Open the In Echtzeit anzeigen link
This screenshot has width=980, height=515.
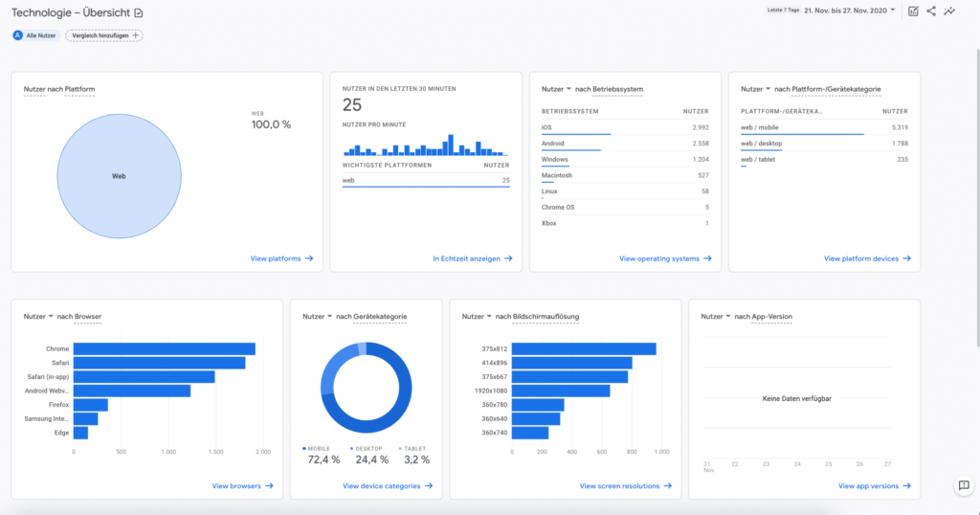point(472,258)
